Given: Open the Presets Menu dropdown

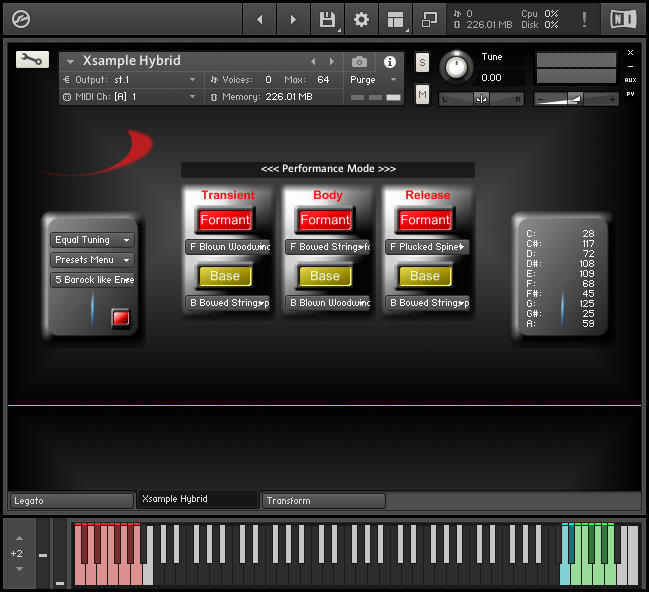Looking at the screenshot, I should [x=92, y=260].
